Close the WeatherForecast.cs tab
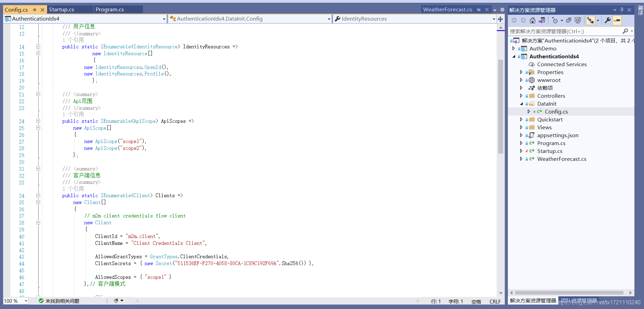Image resolution: width=644 pixels, height=309 pixels. [x=487, y=10]
